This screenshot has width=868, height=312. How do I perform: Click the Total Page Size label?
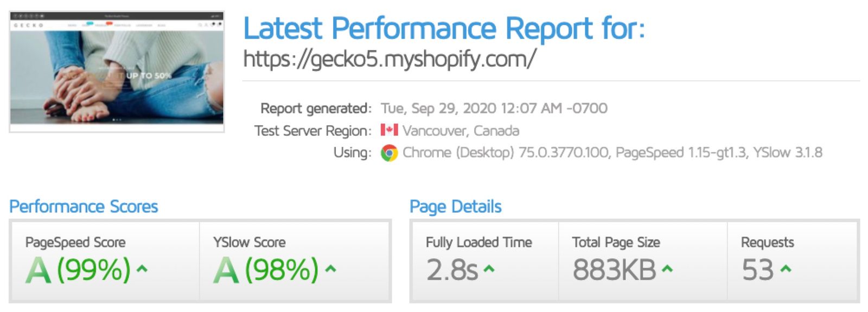click(616, 242)
